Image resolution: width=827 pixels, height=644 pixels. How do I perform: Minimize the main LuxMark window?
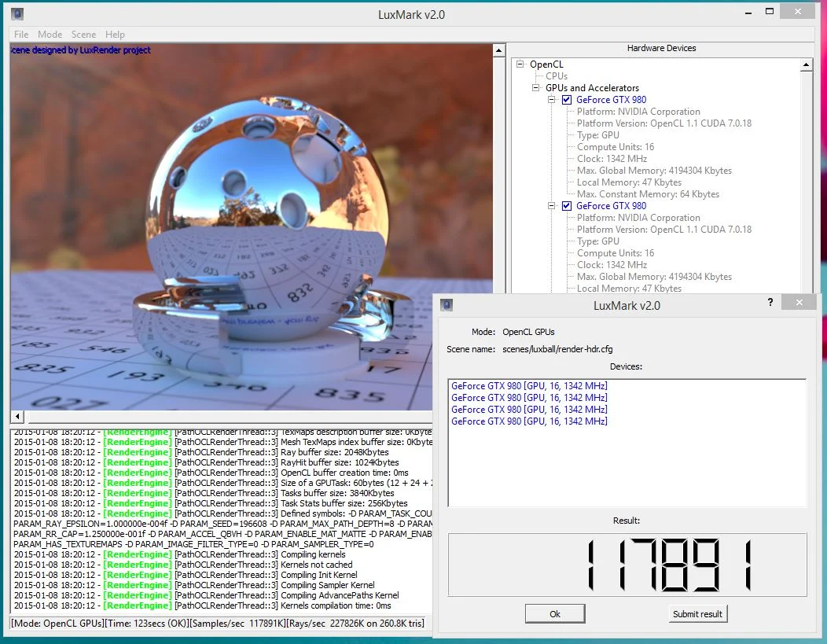pyautogui.click(x=748, y=12)
